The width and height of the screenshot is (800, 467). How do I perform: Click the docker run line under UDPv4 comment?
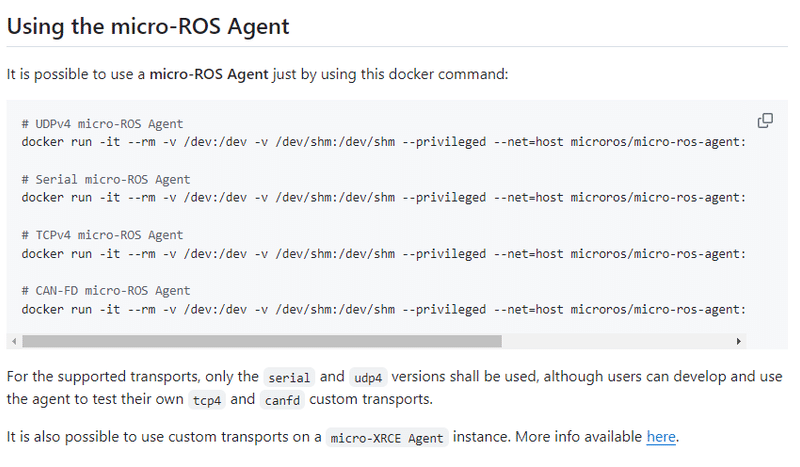384,142
